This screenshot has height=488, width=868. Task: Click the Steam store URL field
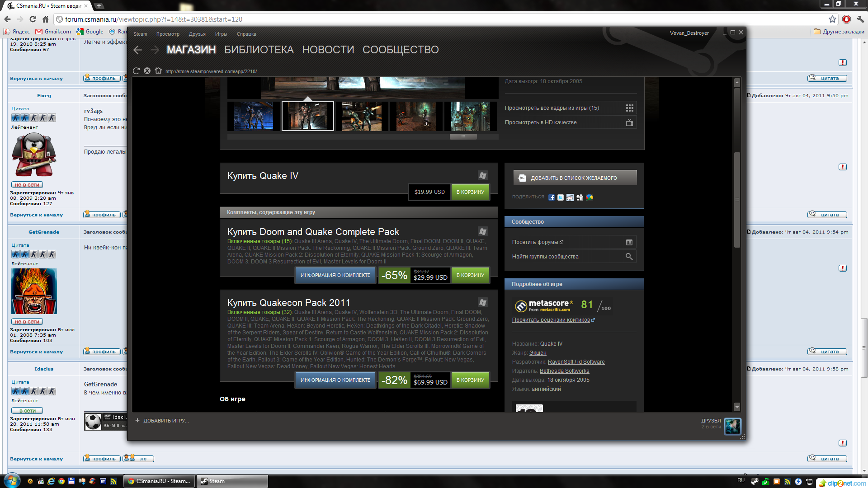(211, 71)
